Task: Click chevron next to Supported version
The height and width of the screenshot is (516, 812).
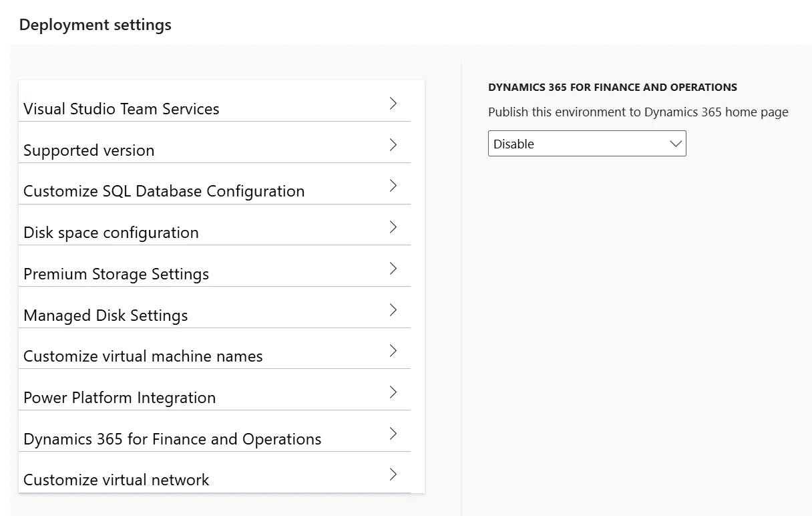Action: click(393, 144)
